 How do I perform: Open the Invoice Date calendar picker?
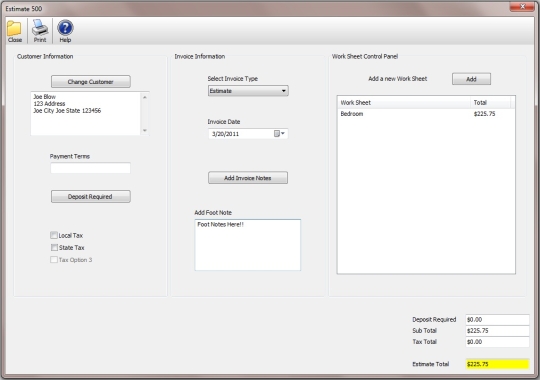[x=279, y=134]
